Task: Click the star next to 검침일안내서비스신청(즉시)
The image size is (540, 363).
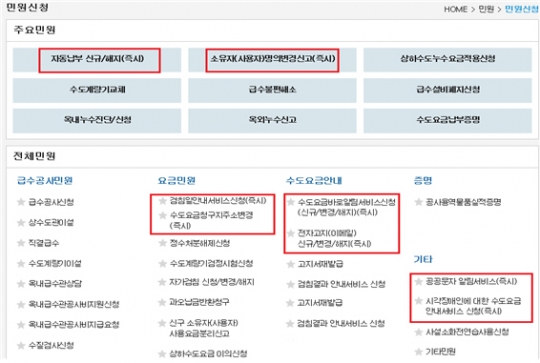Action: [162, 201]
